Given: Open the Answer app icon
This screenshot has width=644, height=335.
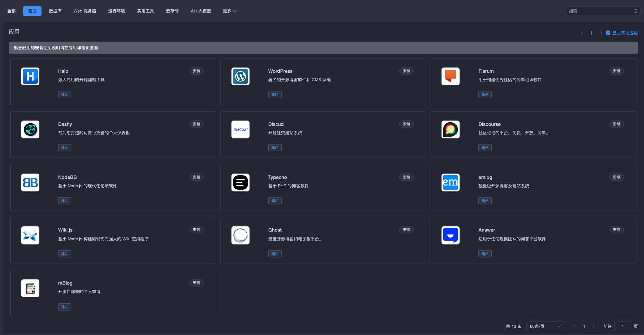Looking at the screenshot, I should pos(450,235).
